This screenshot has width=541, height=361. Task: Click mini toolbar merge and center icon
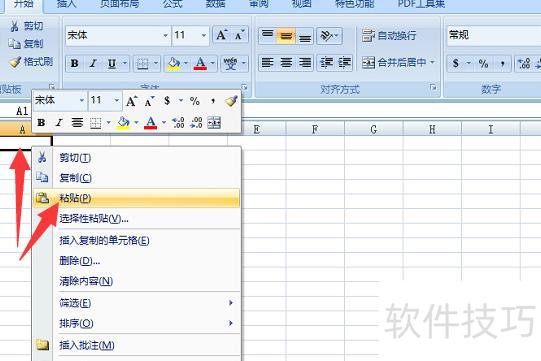[214, 123]
